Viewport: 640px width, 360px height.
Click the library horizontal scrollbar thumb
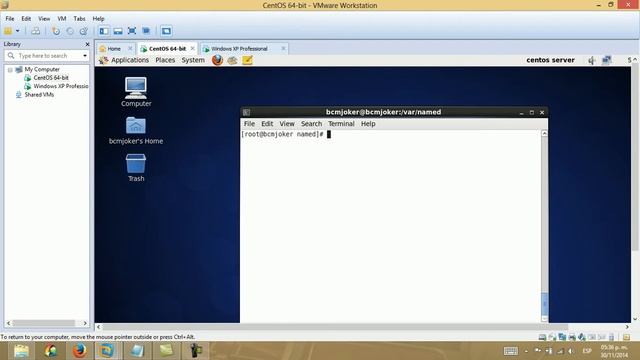[x=43, y=323]
